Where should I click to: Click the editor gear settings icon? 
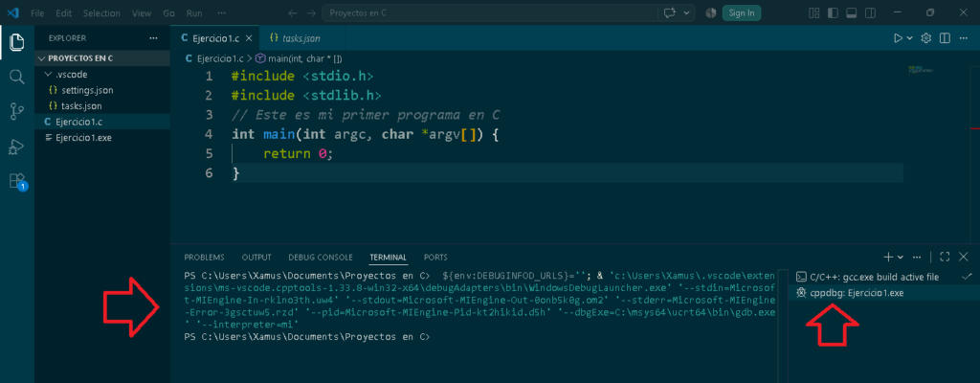point(926,38)
